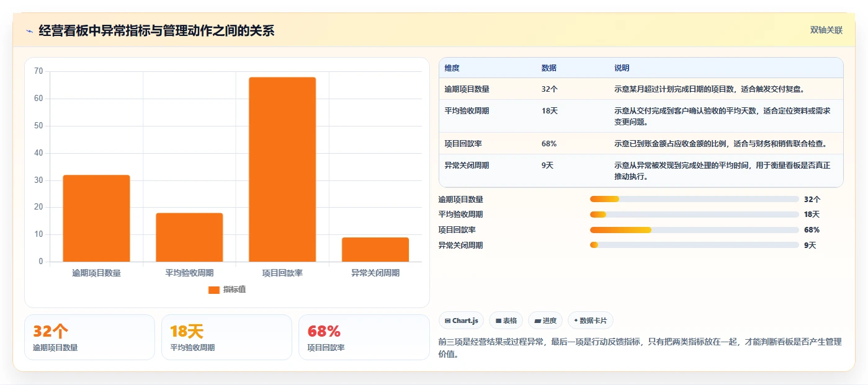
Task: Click the 32个 data card
Action: (x=89, y=337)
